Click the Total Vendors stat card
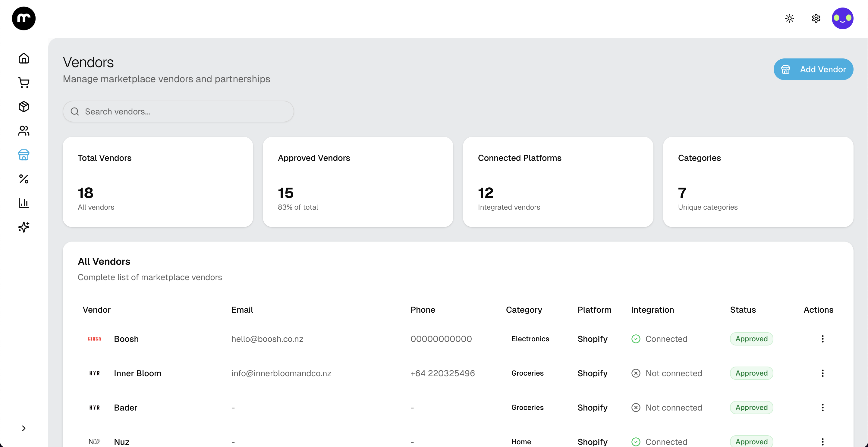 point(158,182)
